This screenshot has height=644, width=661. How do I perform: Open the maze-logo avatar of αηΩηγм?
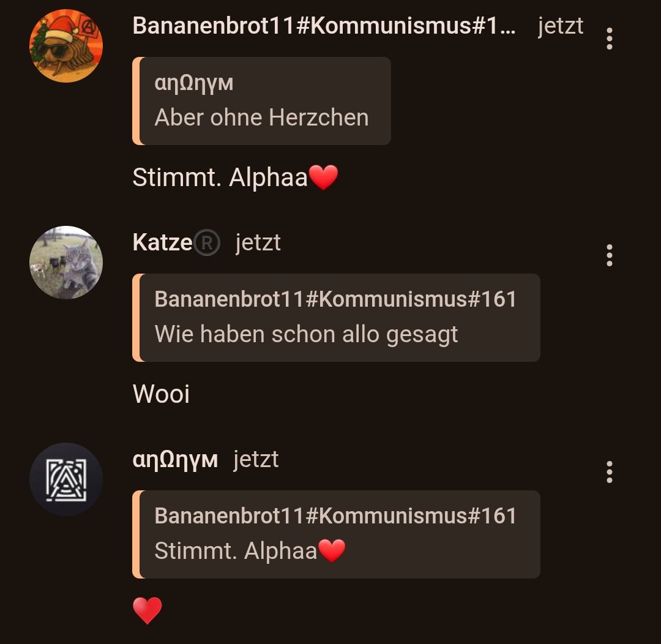point(66,479)
